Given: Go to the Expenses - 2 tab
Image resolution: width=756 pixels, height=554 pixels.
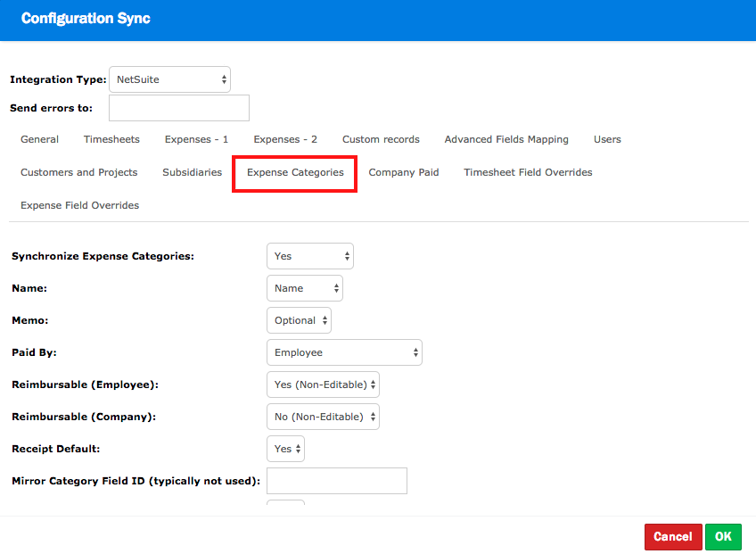Looking at the screenshot, I should coord(285,139).
